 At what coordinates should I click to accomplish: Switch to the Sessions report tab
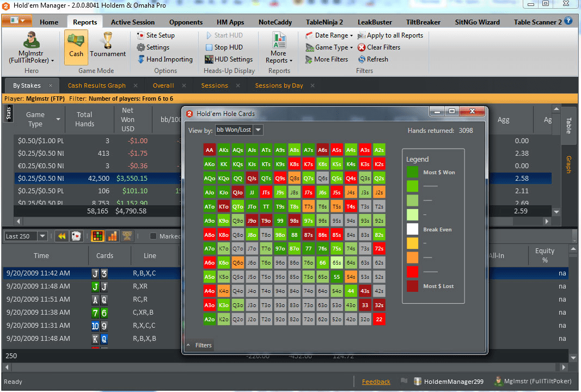[x=215, y=85]
